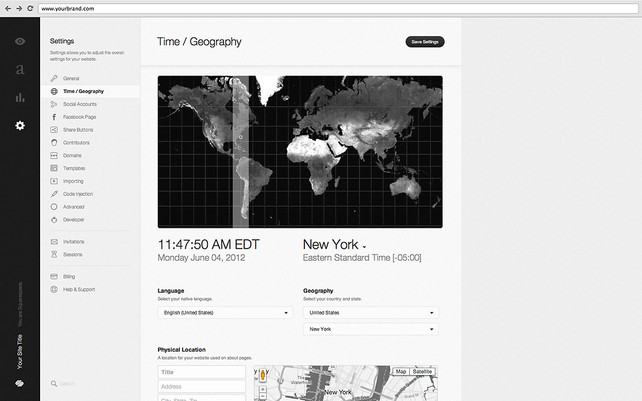Open the New York state dropdown
642x401 pixels.
371,329
